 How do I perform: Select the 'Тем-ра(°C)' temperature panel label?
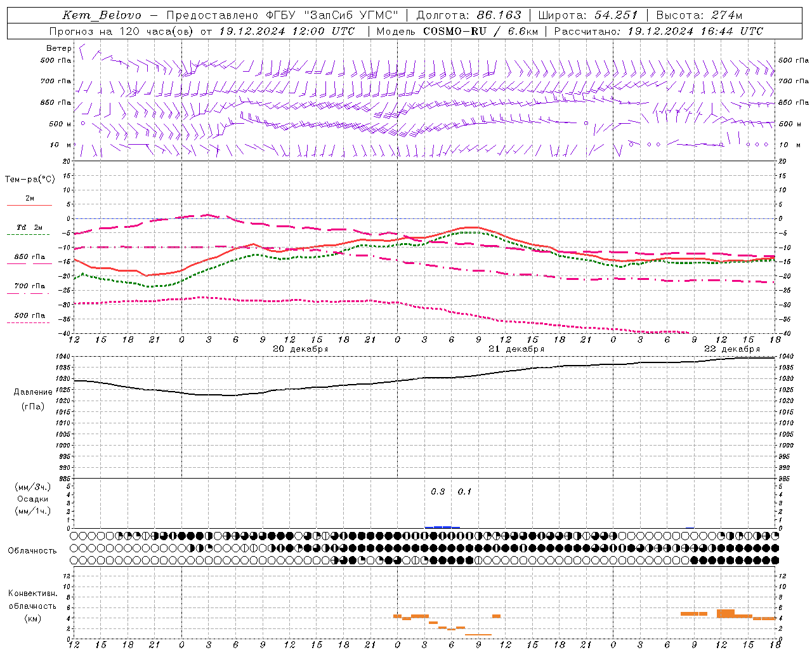[30, 180]
